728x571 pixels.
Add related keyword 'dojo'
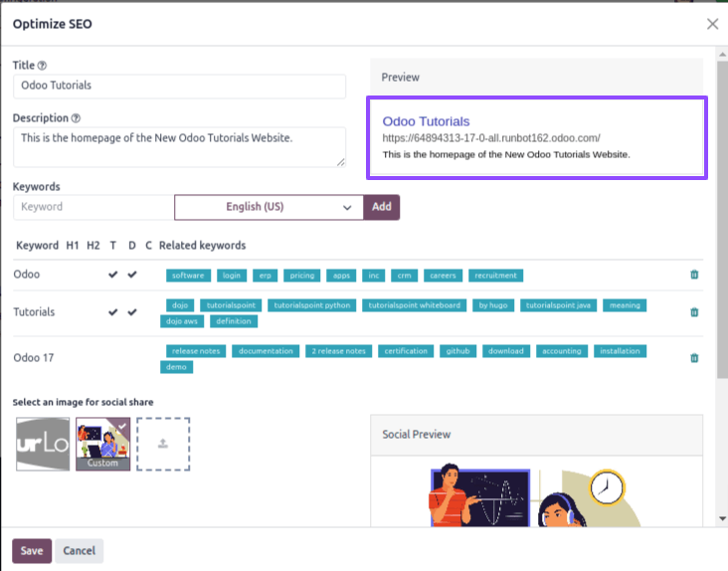pyautogui.click(x=180, y=305)
